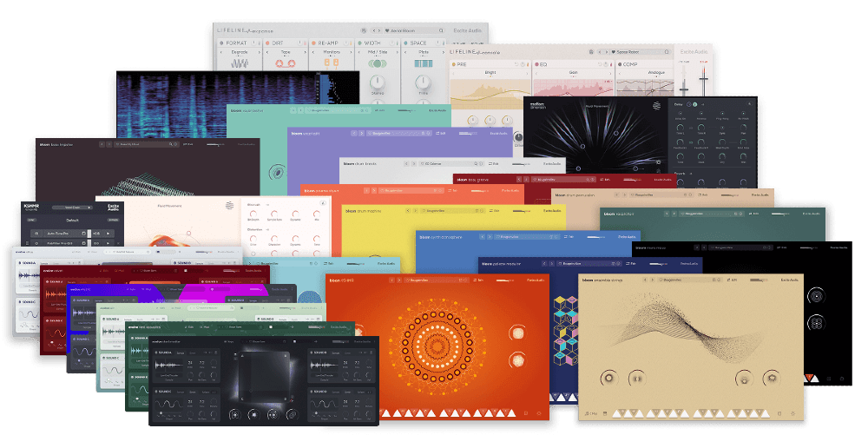Open Default chain preset in KSHMR Chain window
Image resolution: width=868 pixels, height=435 pixels.
(x=73, y=220)
